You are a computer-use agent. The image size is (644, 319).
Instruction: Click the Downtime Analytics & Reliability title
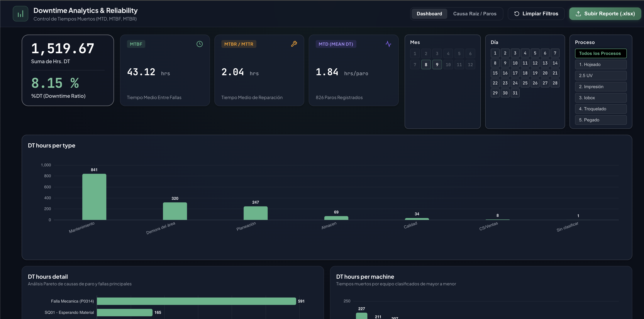pos(86,11)
